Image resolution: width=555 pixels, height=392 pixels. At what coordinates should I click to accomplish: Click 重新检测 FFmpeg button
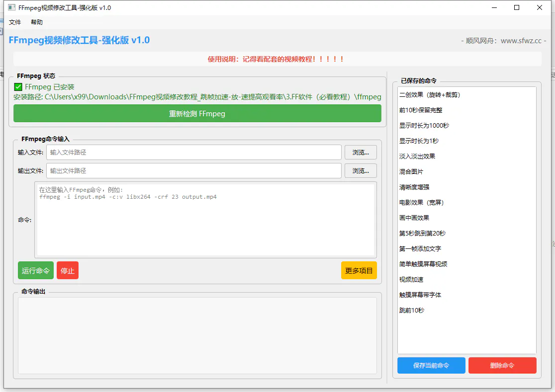[x=197, y=113]
